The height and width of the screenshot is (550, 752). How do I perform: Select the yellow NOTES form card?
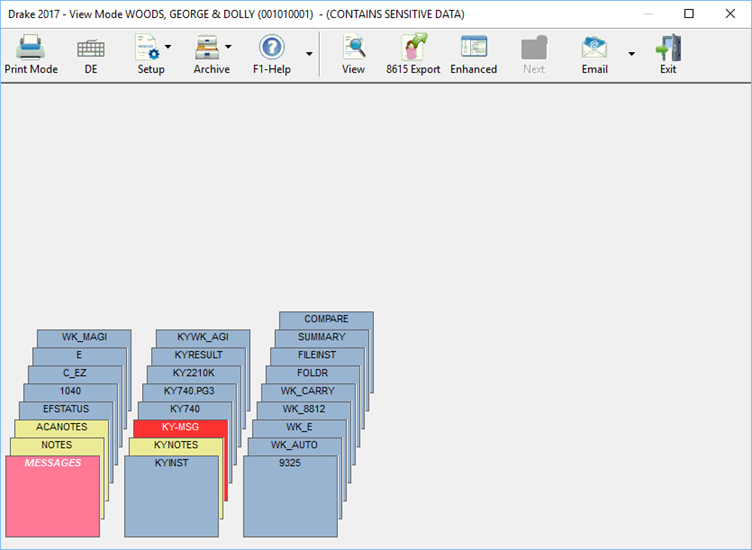pos(56,445)
